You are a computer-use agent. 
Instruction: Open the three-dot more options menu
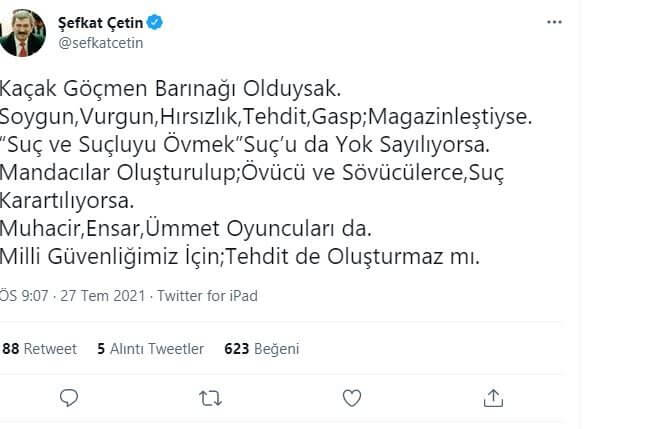tap(554, 21)
